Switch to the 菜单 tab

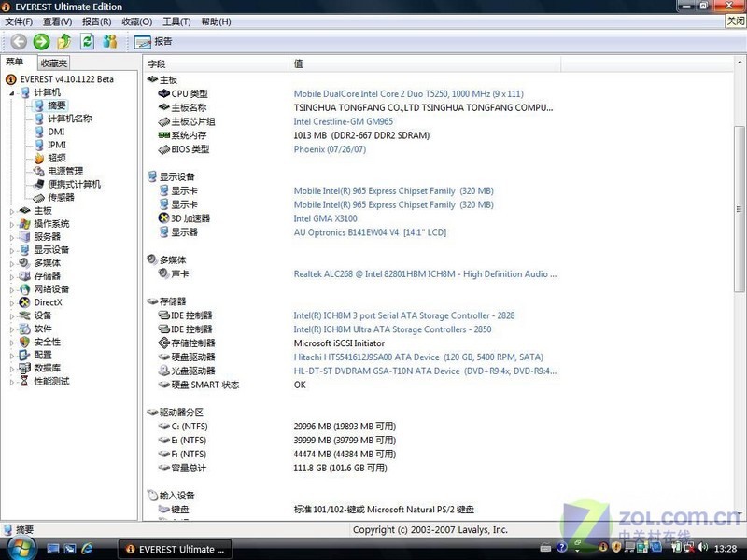tap(14, 62)
